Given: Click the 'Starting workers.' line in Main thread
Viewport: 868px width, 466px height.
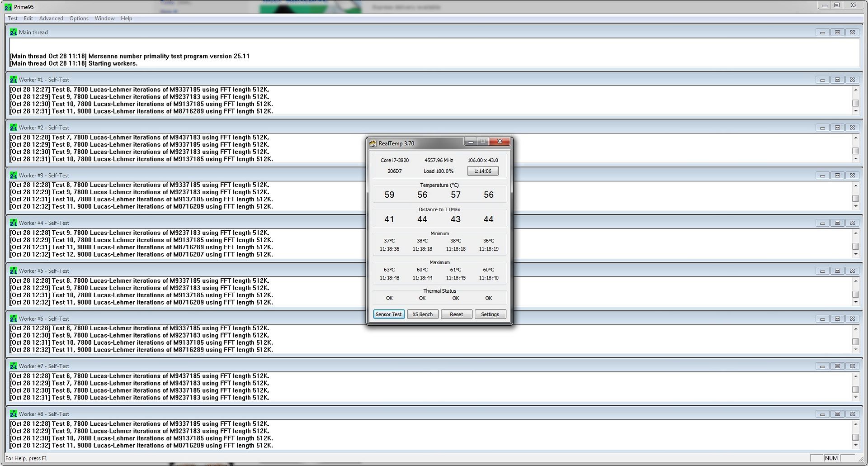Looking at the screenshot, I should (x=74, y=63).
